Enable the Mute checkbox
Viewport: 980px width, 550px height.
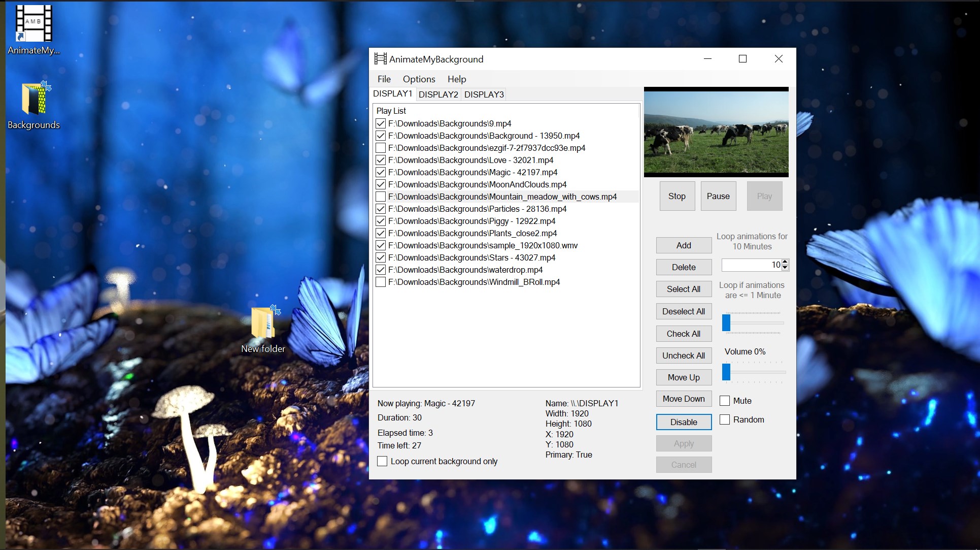pos(725,401)
